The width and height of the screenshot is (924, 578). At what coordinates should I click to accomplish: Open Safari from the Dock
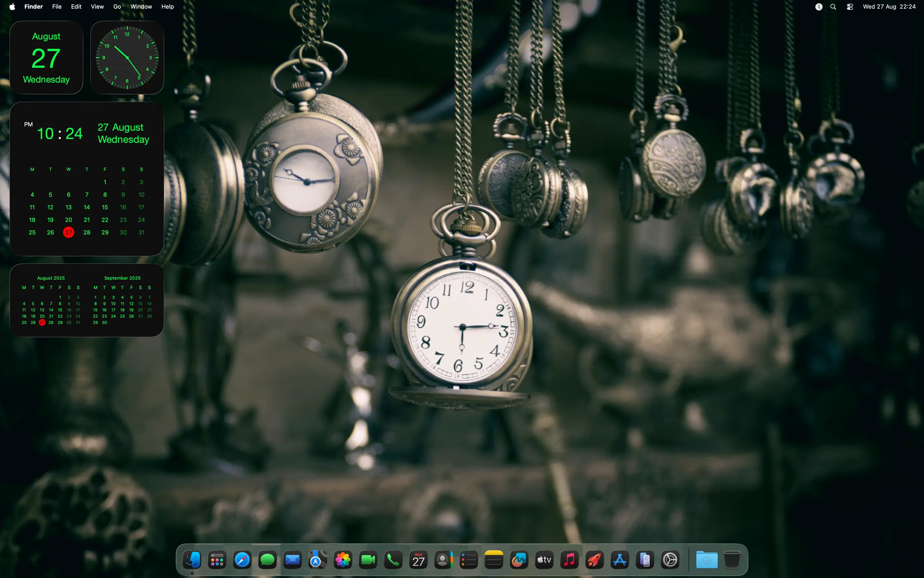point(242,560)
